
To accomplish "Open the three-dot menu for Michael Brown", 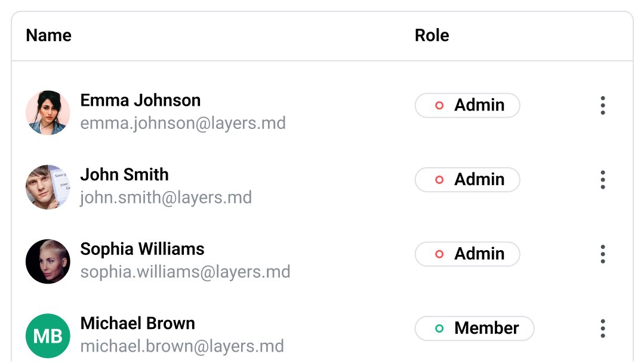I will [602, 328].
